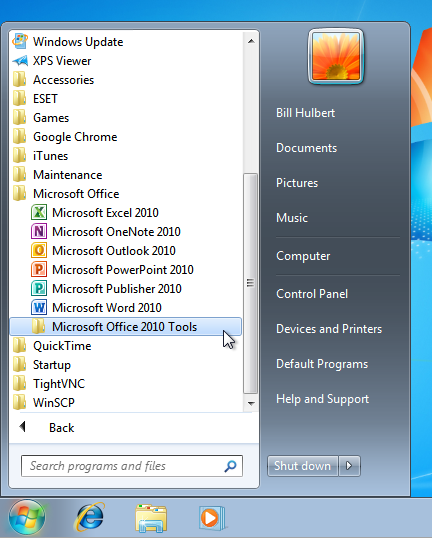Expand the Microsoft Office 2010 Tools folder
This screenshot has height=538, width=432.
coord(126,327)
